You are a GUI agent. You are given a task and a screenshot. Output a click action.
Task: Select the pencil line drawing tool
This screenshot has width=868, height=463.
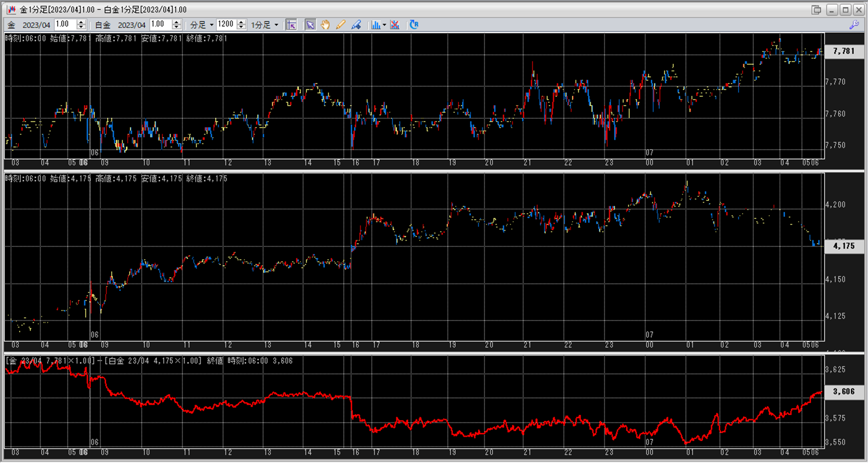(340, 25)
